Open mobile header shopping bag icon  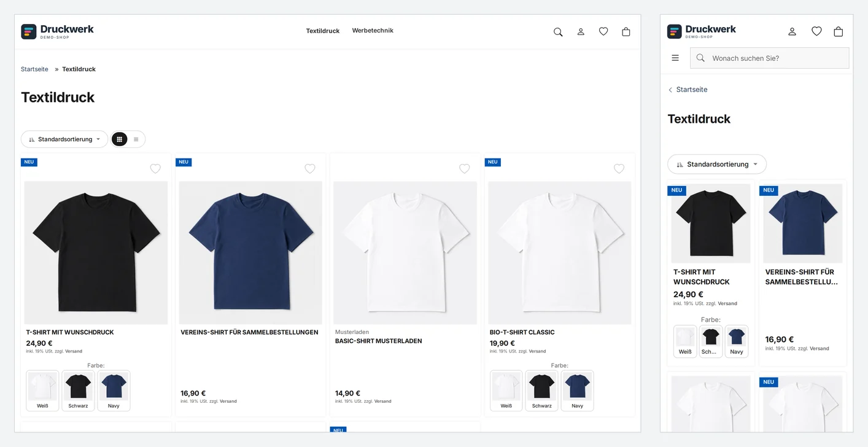pyautogui.click(x=839, y=31)
